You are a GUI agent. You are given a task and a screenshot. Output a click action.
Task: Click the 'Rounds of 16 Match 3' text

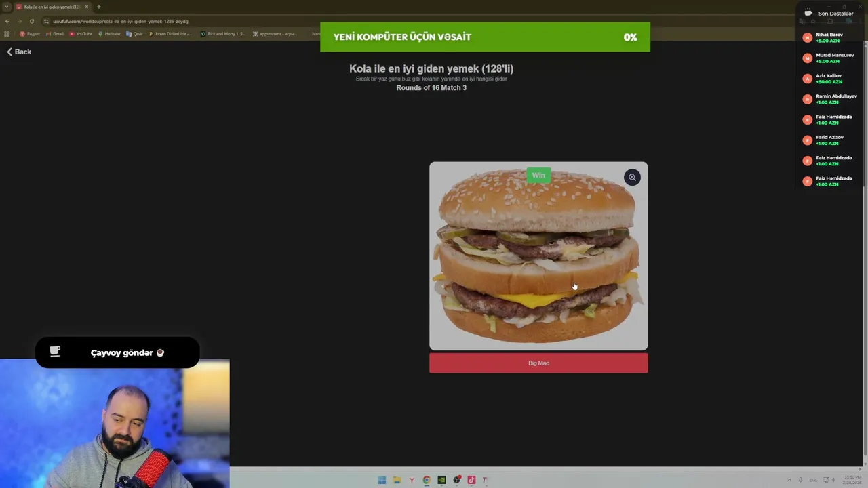point(431,88)
